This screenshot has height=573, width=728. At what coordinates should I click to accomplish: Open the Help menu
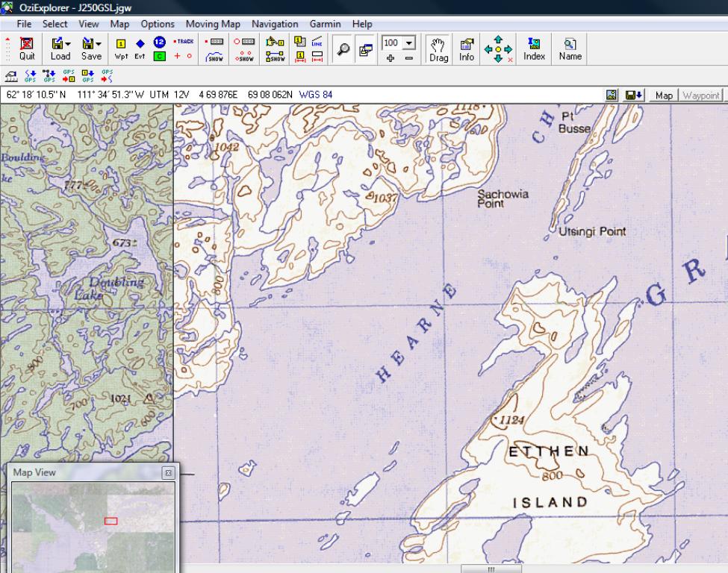(x=362, y=24)
